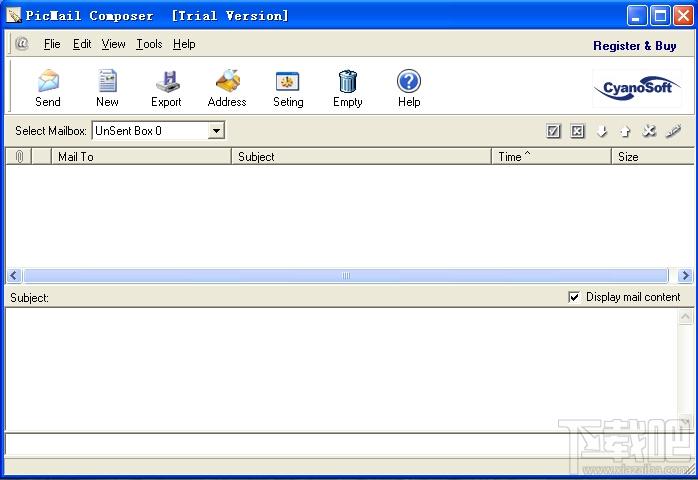The height and width of the screenshot is (480, 698).
Task: Open the Help menu in the menu bar
Action: pos(184,44)
